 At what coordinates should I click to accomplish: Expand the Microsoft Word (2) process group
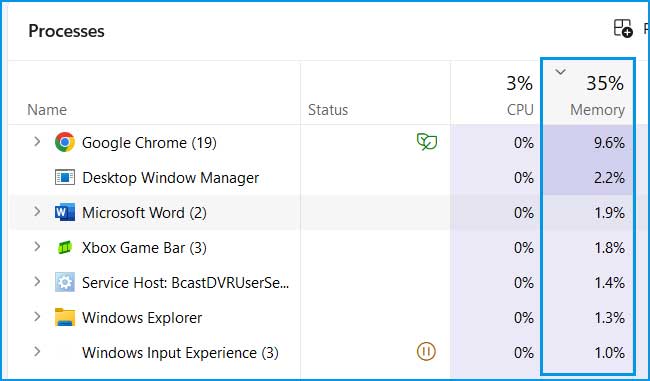click(37, 212)
